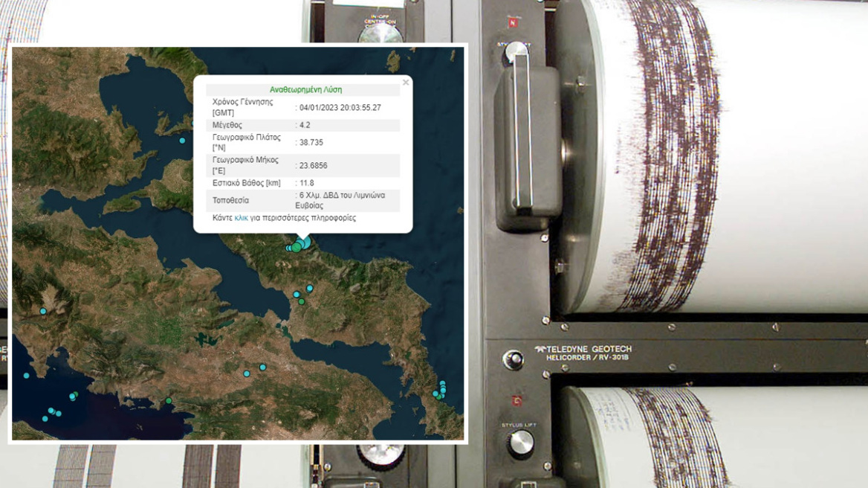Click the top-right cyan marker south of the epicenter

click(310, 288)
